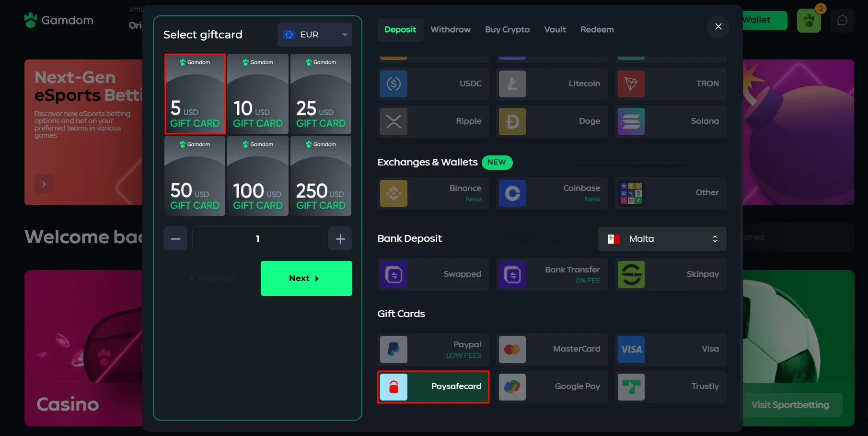Select the Swapped bank deposit icon
The width and height of the screenshot is (868, 436).
point(393,275)
